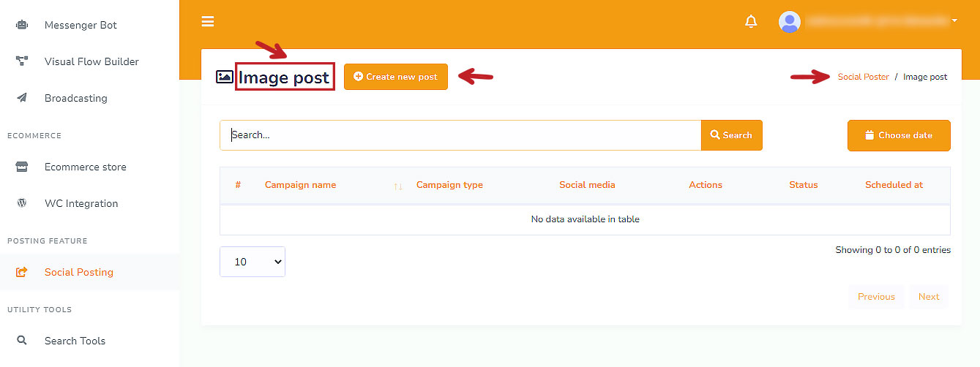Click the Visual Flow Builder icon
This screenshot has height=367, width=980.
pos(22,61)
